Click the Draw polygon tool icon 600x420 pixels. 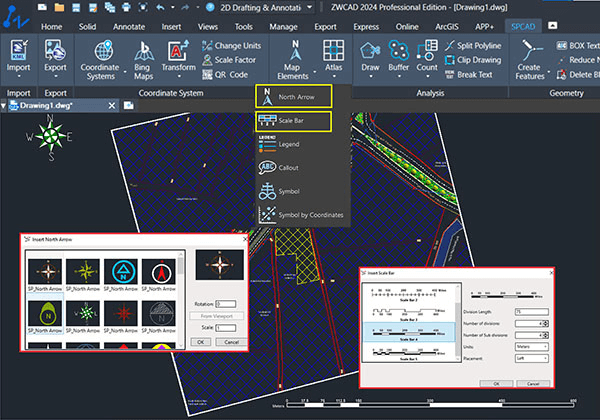click(370, 50)
